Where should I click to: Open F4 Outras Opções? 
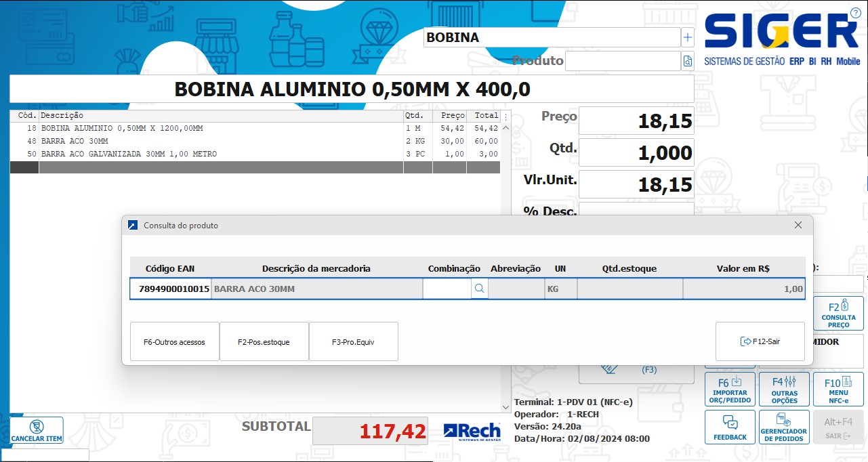[x=784, y=389]
